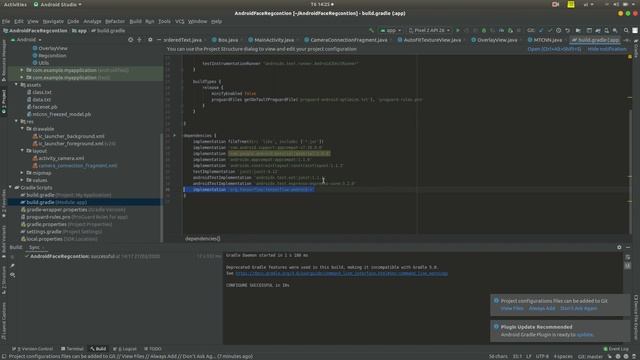Open the Android project view dropdown
Viewport: 640px width, 360px height.
tap(26, 40)
